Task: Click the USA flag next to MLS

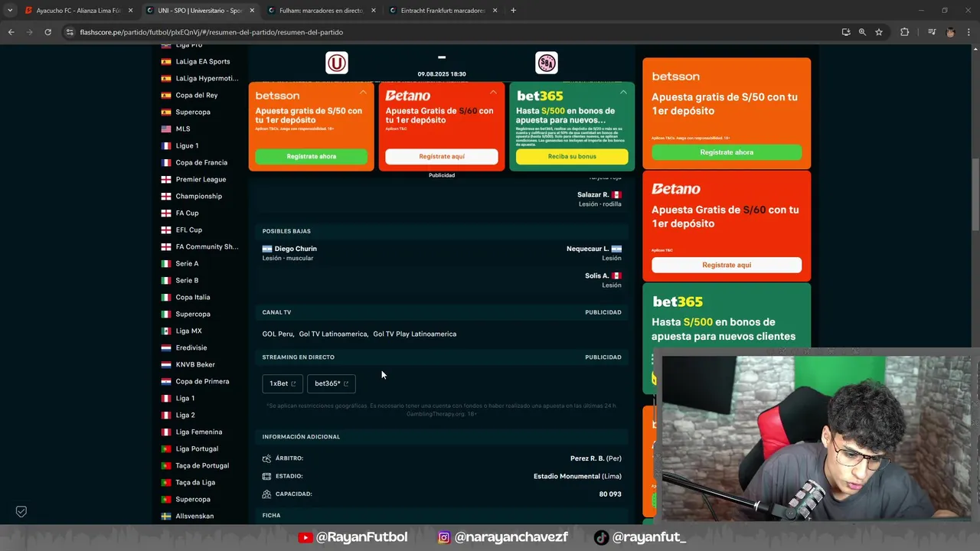Action: (x=166, y=129)
